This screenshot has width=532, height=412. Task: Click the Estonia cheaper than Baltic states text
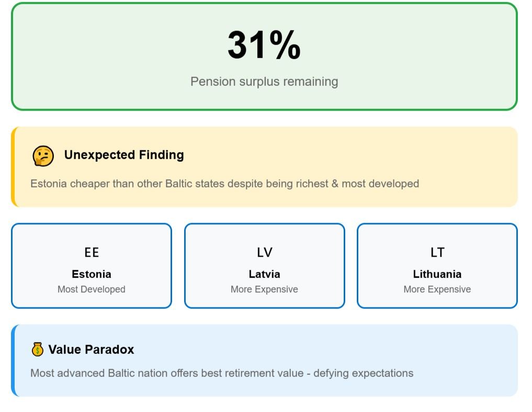coord(224,184)
